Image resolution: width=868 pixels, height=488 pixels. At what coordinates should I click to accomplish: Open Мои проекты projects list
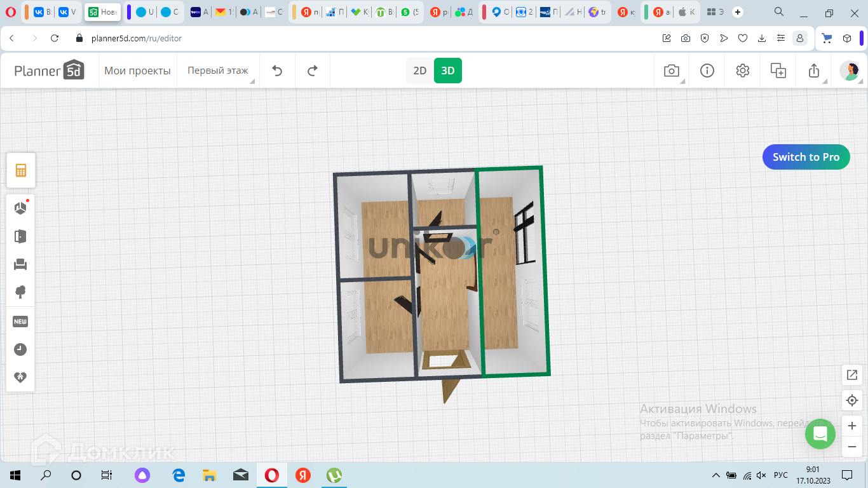tap(137, 71)
